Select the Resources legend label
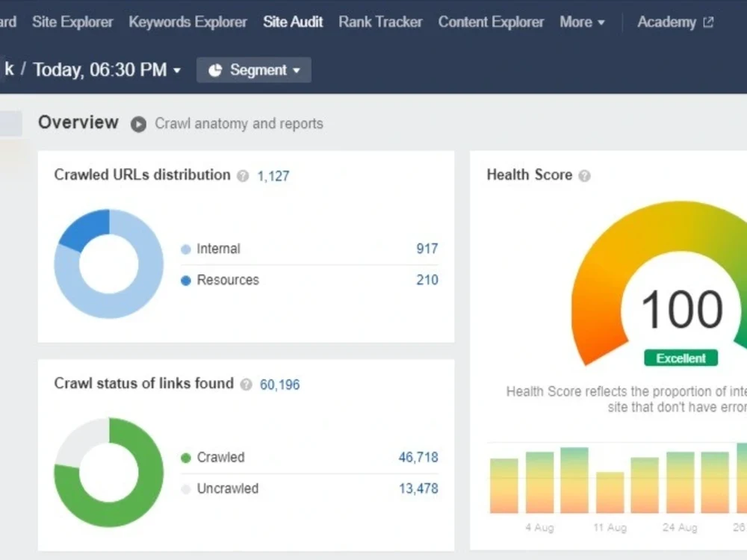 pyautogui.click(x=228, y=280)
